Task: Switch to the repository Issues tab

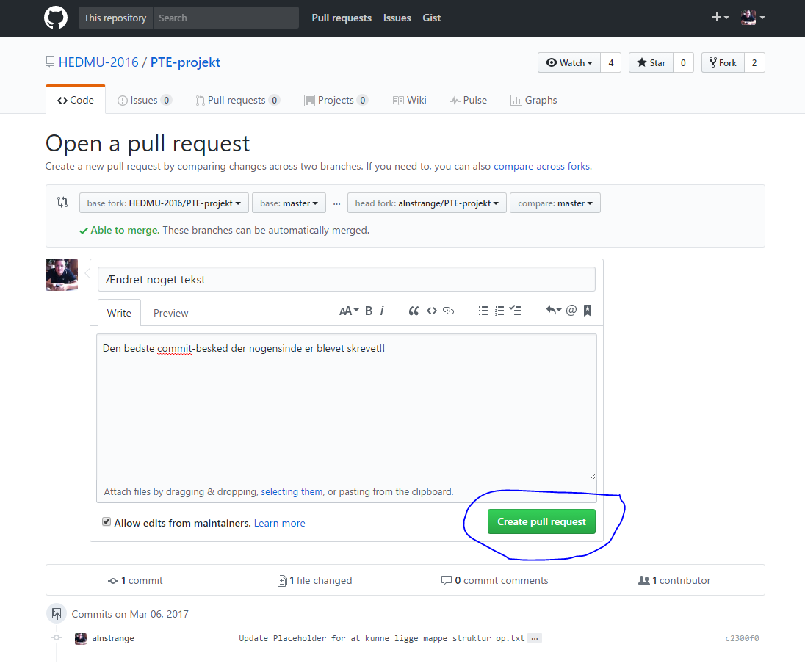Action: [144, 100]
